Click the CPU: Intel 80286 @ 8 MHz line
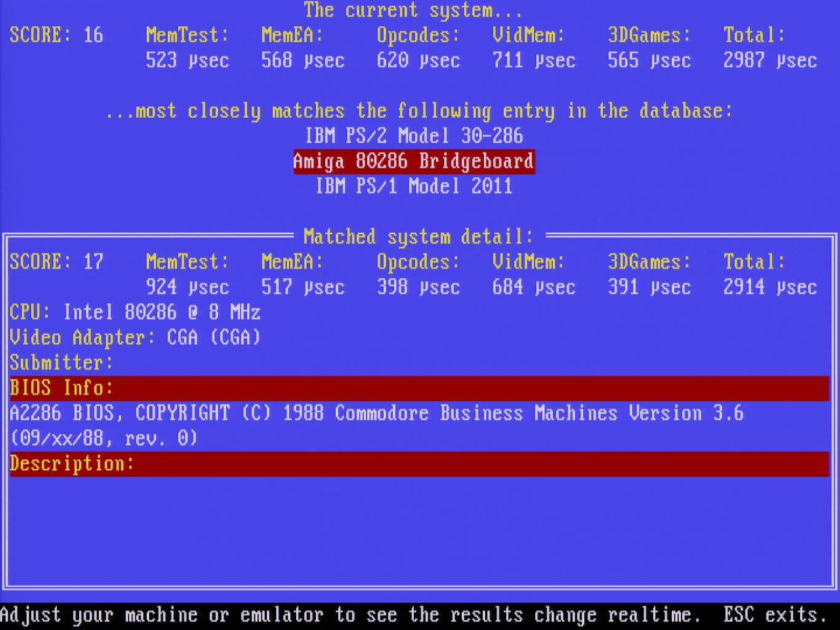 [135, 313]
